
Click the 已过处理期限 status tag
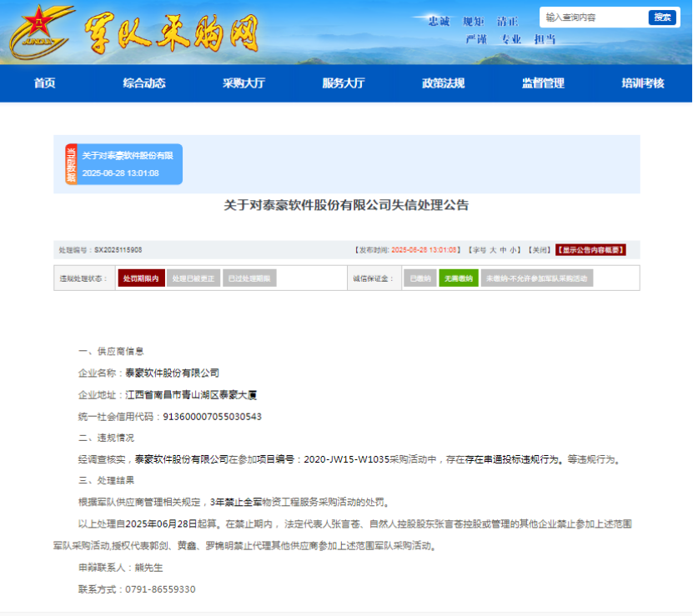(249, 278)
